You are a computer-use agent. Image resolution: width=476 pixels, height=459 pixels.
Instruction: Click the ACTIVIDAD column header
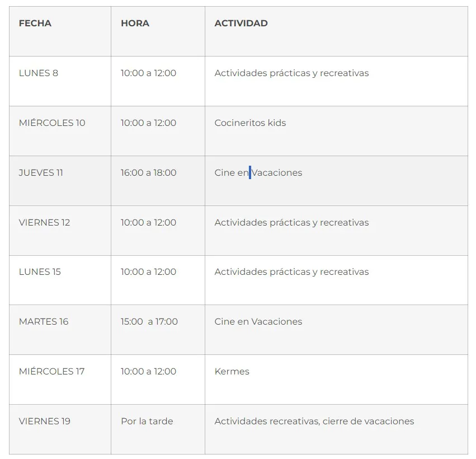click(241, 24)
